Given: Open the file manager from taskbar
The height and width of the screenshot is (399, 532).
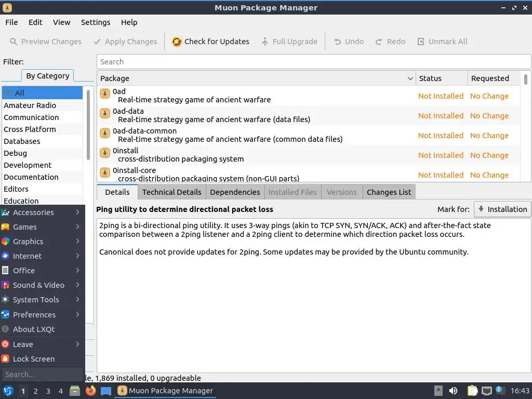Looking at the screenshot, I should (75, 391).
